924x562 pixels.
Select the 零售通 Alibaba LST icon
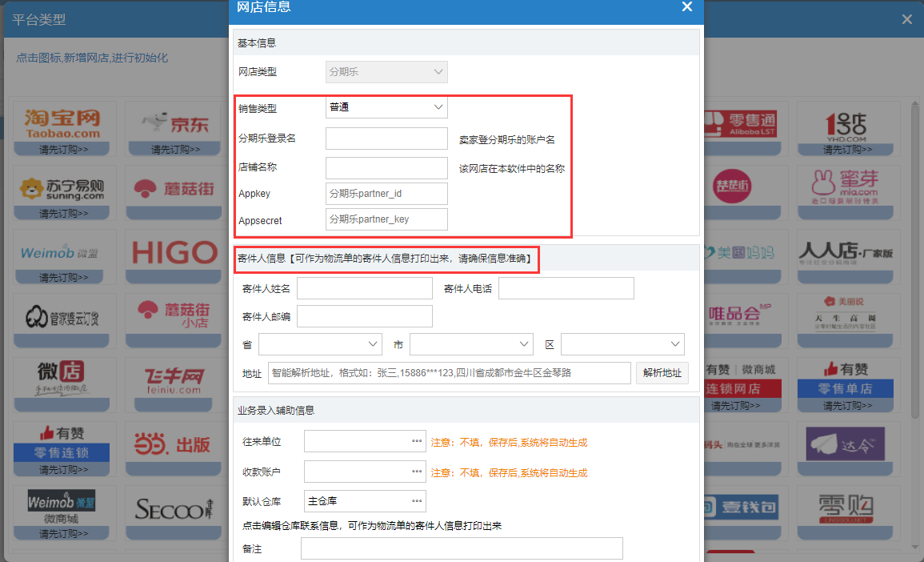tap(740, 123)
